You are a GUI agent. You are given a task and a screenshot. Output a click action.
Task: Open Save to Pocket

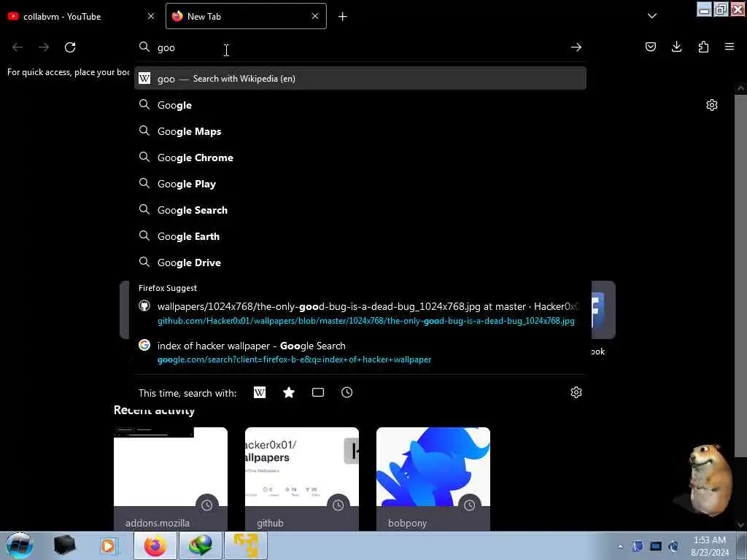point(651,47)
